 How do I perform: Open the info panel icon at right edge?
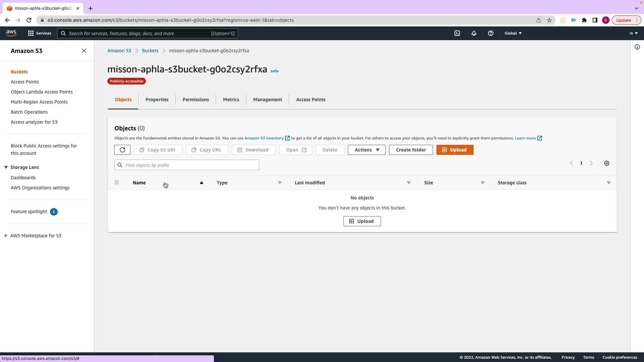coord(637,47)
